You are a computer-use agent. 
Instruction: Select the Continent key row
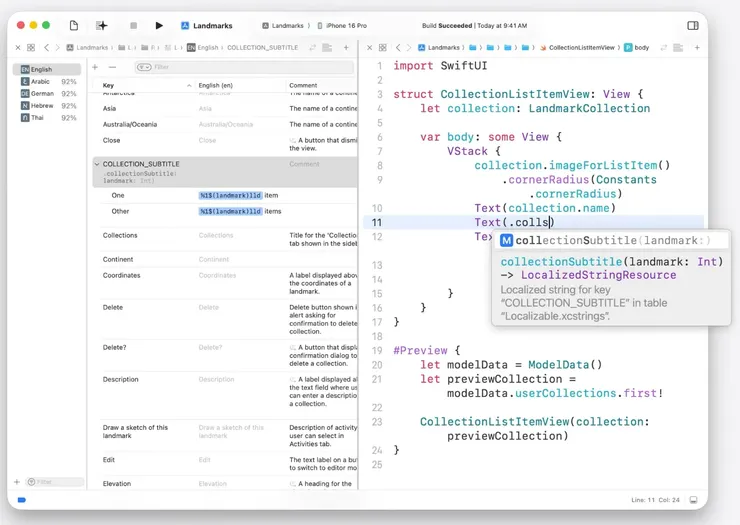225,260
